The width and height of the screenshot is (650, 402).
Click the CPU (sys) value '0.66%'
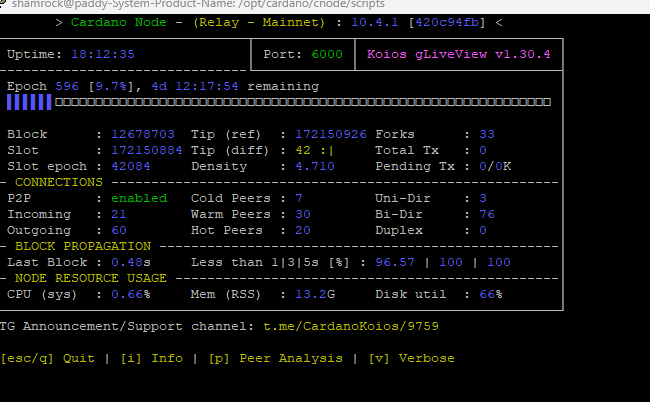click(x=131, y=295)
